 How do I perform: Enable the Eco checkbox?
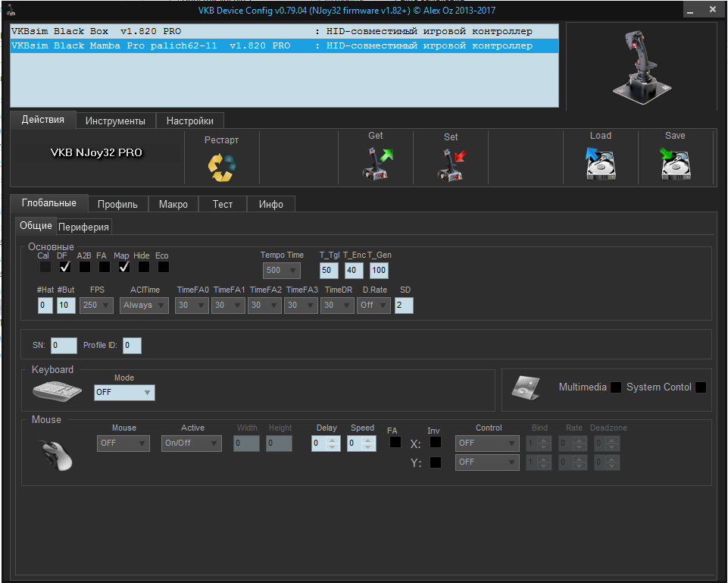[164, 267]
